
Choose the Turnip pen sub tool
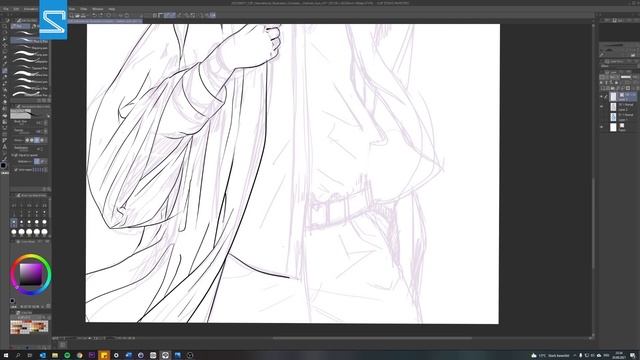click(x=30, y=55)
